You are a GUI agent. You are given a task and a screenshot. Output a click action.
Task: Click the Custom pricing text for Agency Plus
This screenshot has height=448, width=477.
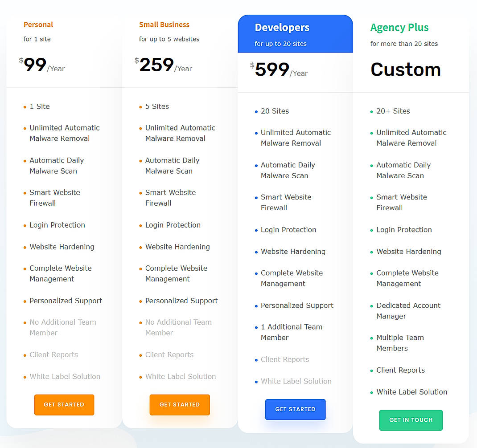[405, 69]
